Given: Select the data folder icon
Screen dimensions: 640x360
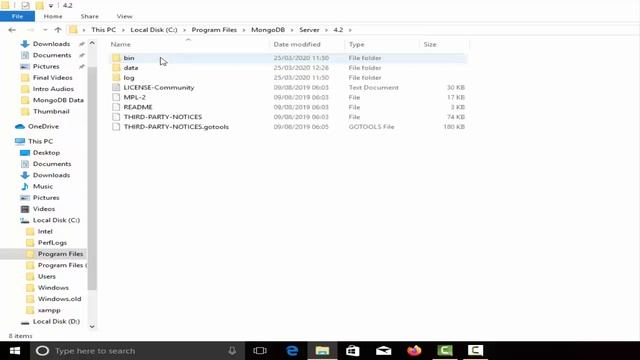Looking at the screenshot, I should click(116, 68).
